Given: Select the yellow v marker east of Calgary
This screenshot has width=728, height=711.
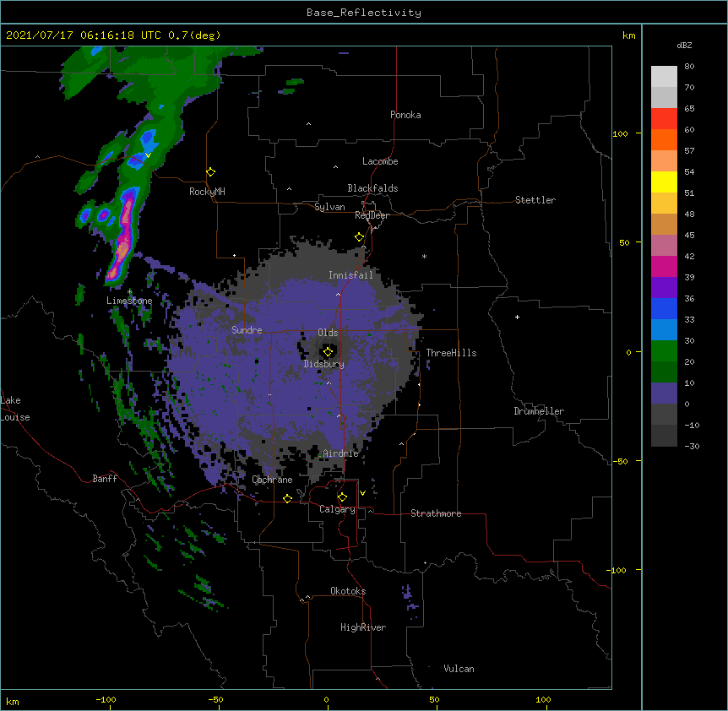Looking at the screenshot, I should (x=362, y=493).
